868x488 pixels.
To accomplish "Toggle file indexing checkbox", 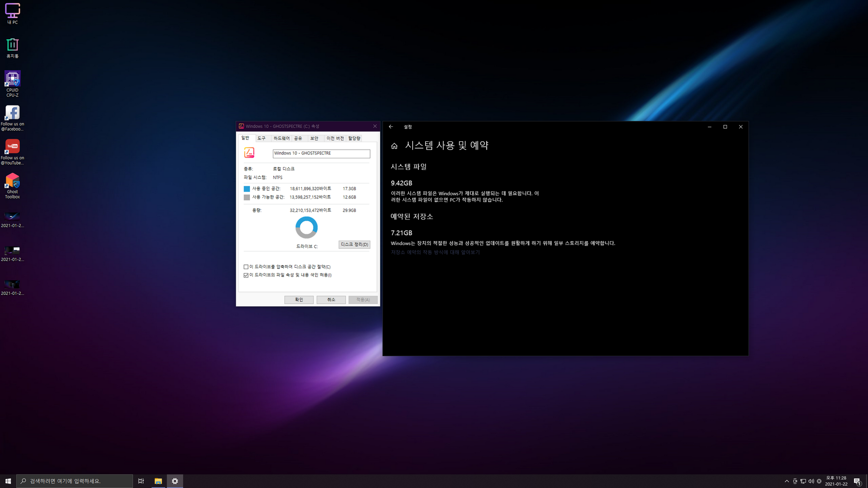I will coord(246,275).
